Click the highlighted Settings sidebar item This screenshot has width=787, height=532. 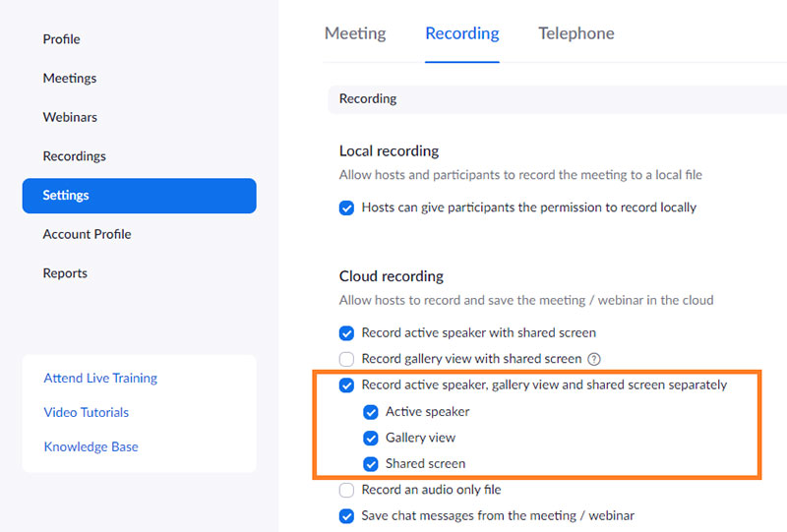pyautogui.click(x=139, y=196)
